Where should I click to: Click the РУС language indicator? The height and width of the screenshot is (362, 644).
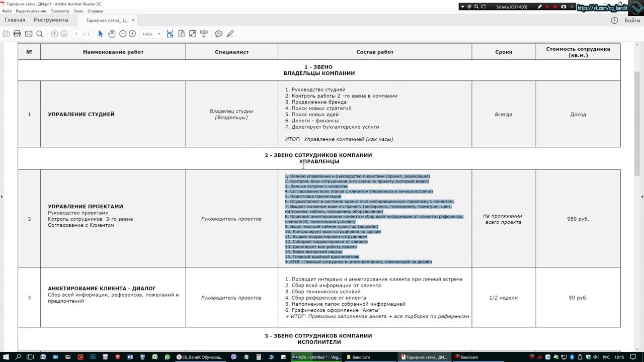[606, 357]
